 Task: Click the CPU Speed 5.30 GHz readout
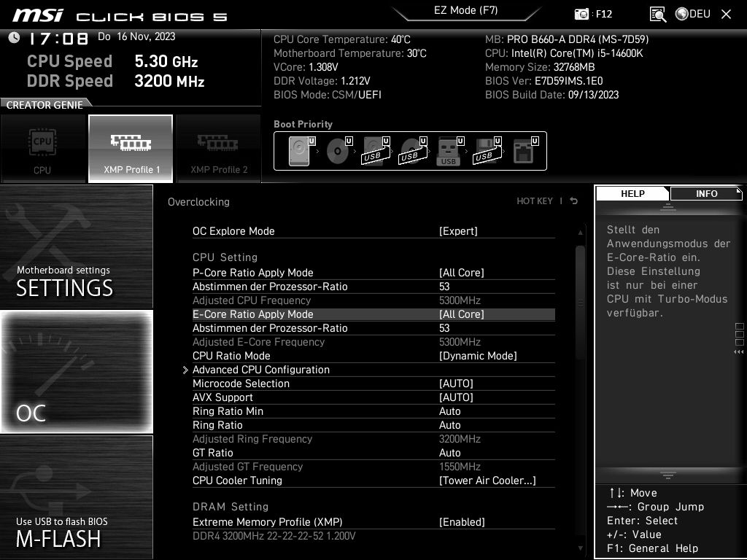(112, 61)
